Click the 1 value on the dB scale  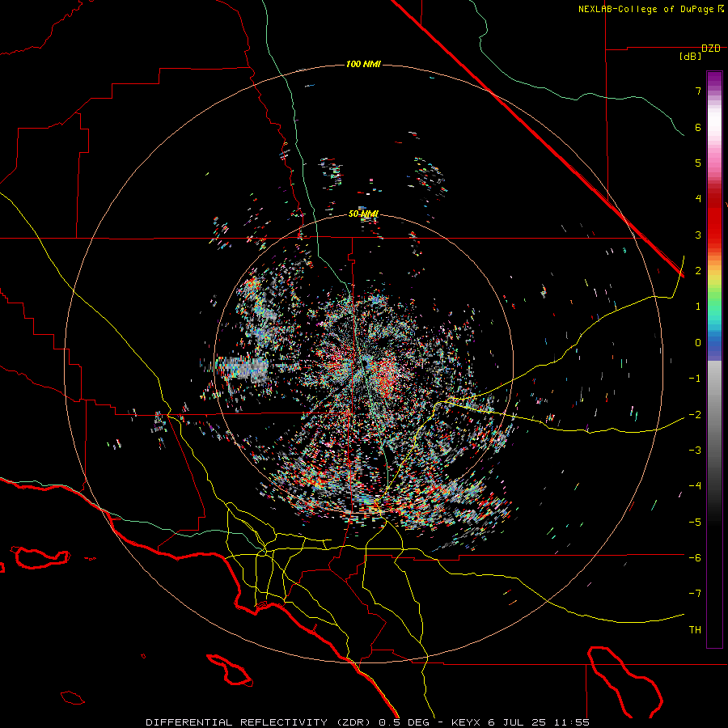tap(698, 307)
